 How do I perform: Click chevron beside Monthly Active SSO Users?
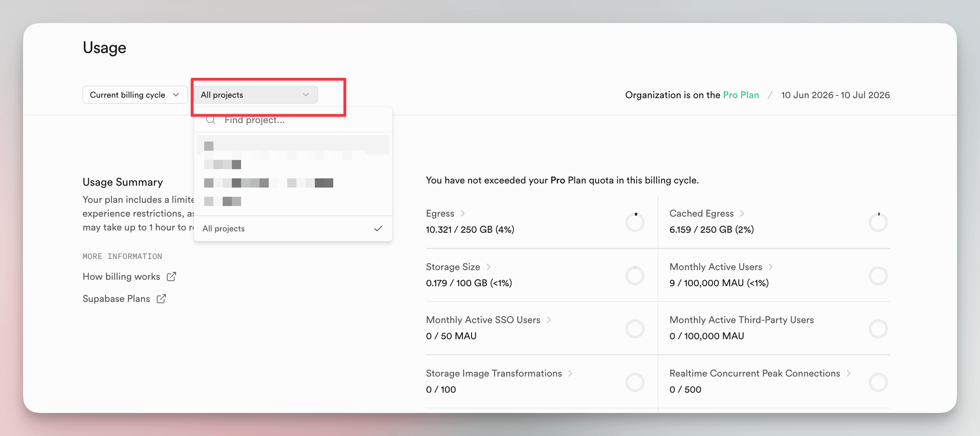(x=549, y=320)
